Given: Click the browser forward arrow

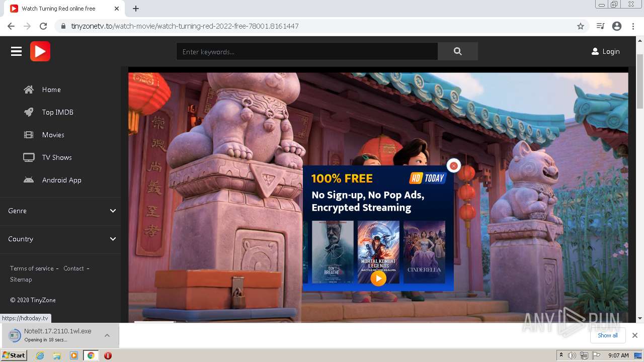Looking at the screenshot, I should pyautogui.click(x=27, y=26).
